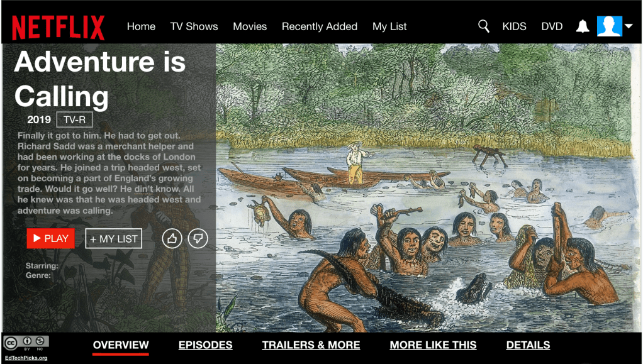Open the TRAILERS & MORE tab

[311, 345]
